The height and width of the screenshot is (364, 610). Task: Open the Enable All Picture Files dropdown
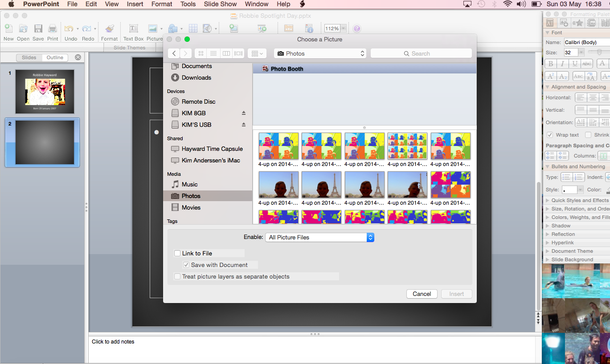(x=319, y=237)
